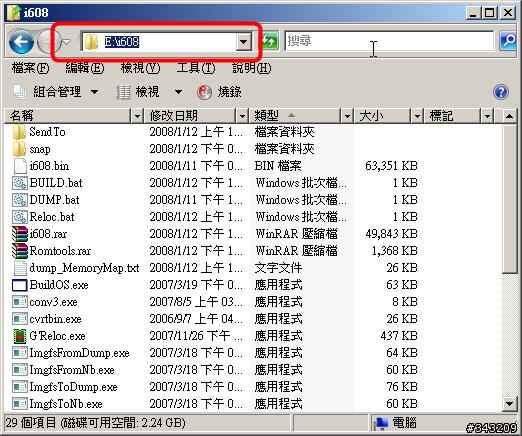This screenshot has height=436, width=522.
Task: Sort by the 類型 column header
Action: point(295,116)
